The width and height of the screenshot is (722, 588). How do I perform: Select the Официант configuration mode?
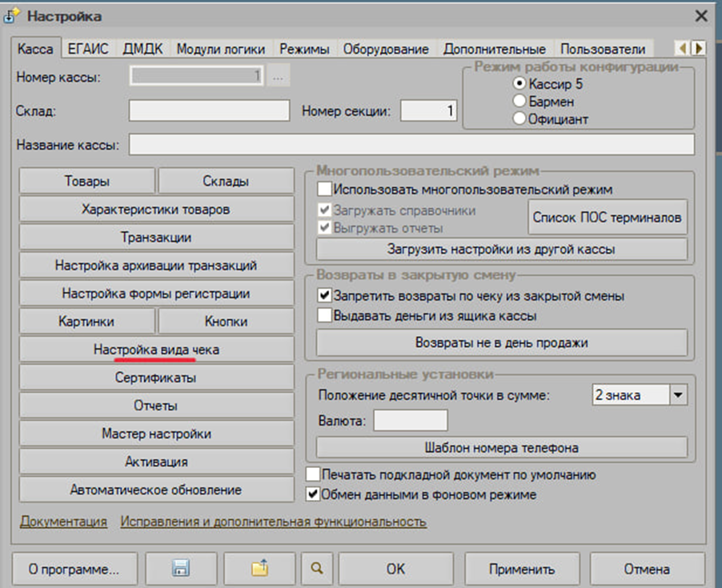point(519,119)
